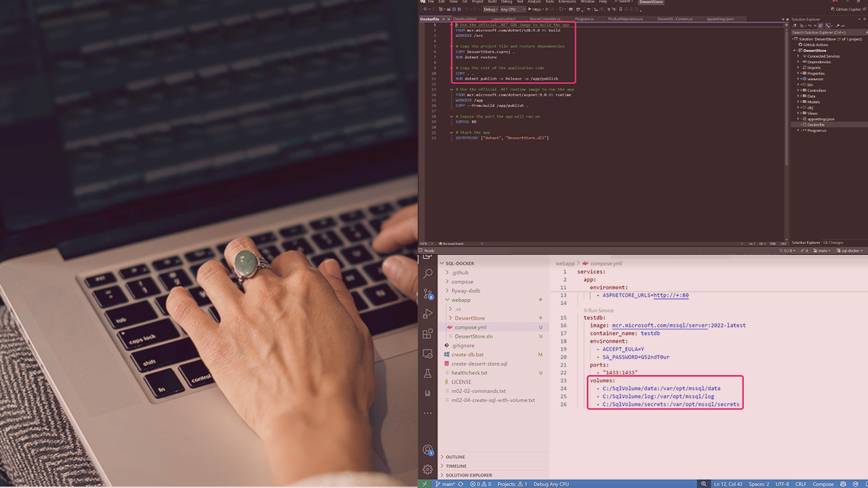Click the Remote Explorer icon in activity bar
The height and width of the screenshot is (488, 868).
[x=427, y=354]
